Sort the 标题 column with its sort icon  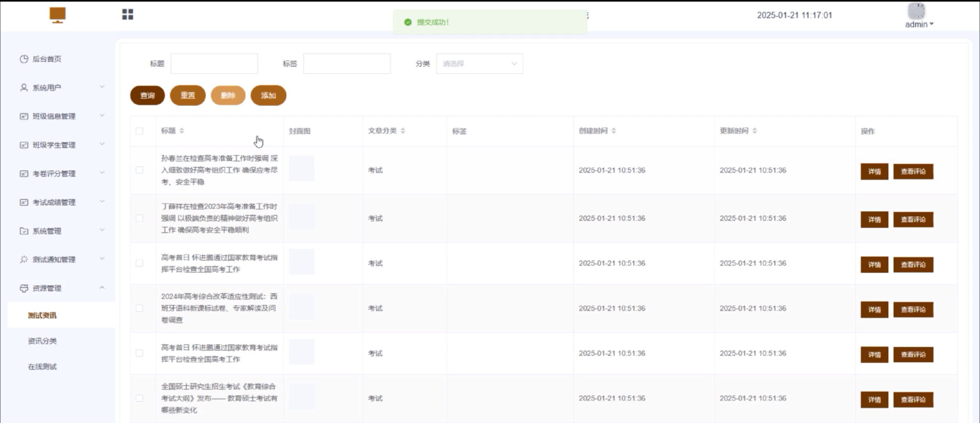[x=182, y=131]
